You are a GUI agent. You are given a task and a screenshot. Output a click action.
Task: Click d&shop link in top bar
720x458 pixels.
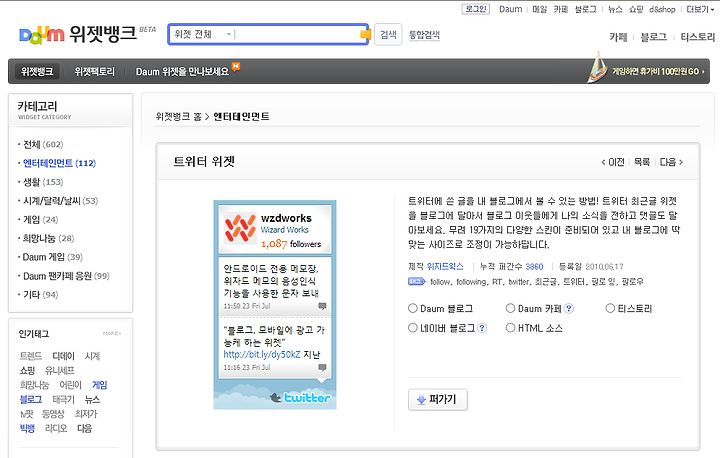coord(662,9)
